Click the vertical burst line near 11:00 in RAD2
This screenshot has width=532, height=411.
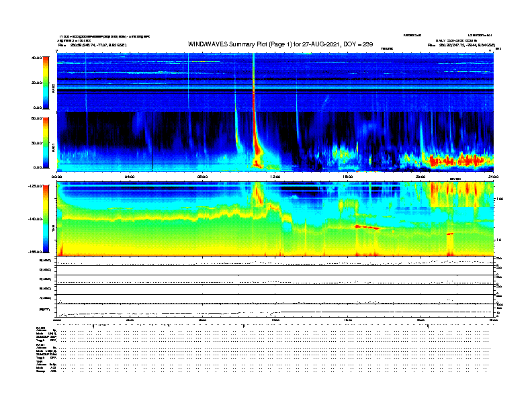[253, 83]
